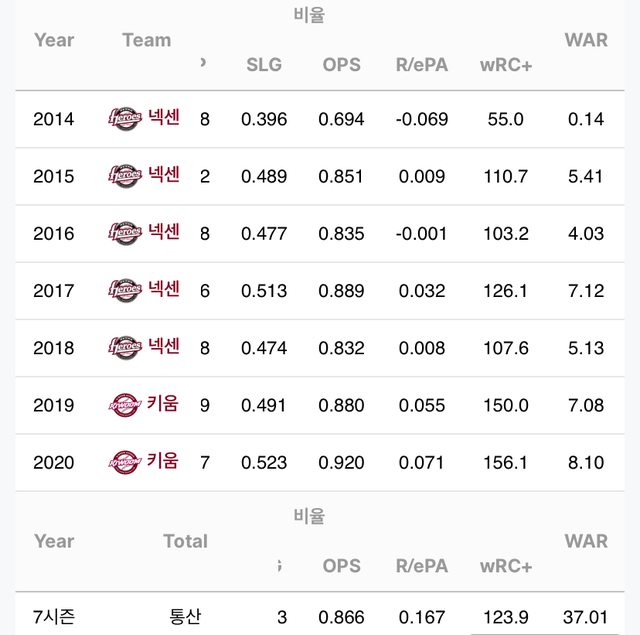The image size is (640, 635).
Task: Open the 넥센 team link for 2017
Action: tap(164, 290)
